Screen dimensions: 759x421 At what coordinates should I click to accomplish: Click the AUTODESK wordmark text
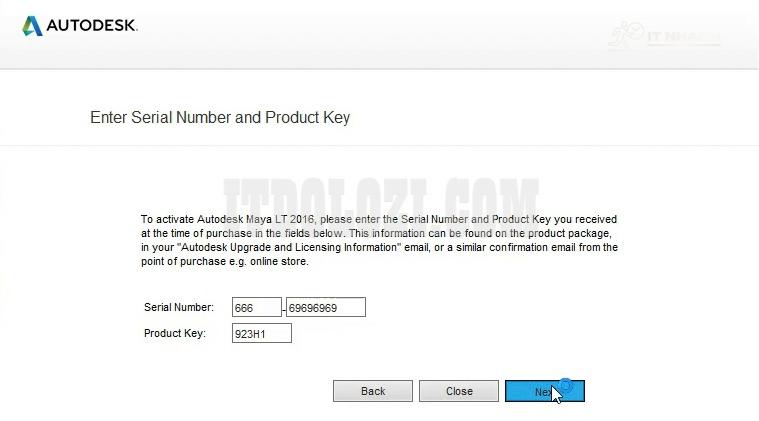click(x=92, y=26)
